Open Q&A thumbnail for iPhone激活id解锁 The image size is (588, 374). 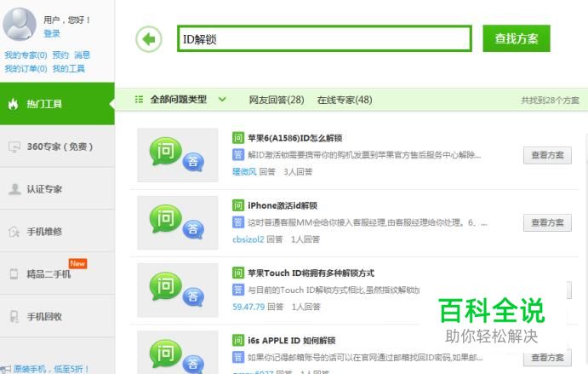click(178, 222)
